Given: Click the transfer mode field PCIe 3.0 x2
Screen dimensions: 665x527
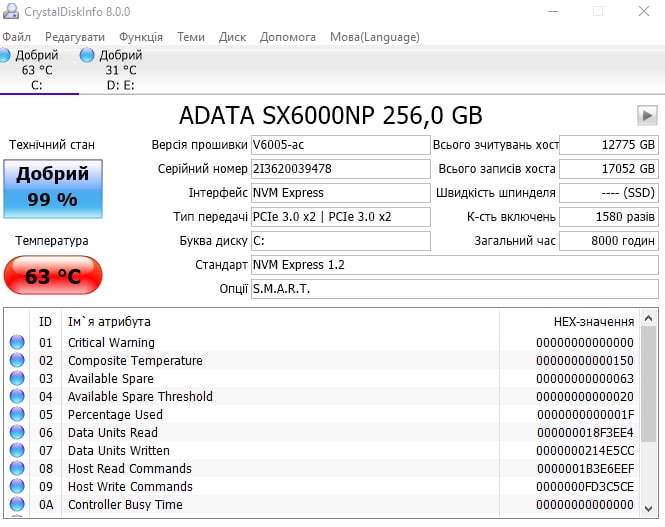Looking at the screenshot, I should pos(341,217).
